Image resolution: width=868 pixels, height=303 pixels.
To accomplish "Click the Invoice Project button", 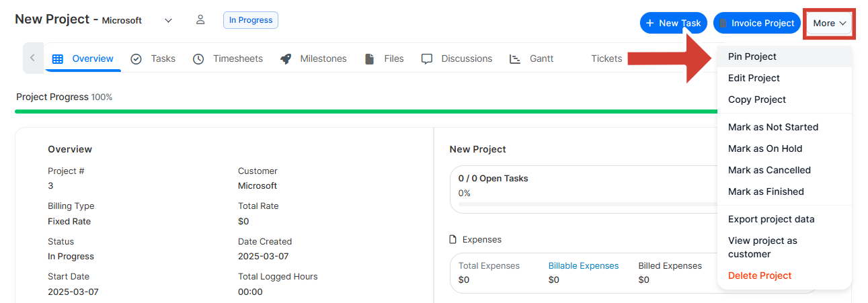I will click(756, 24).
